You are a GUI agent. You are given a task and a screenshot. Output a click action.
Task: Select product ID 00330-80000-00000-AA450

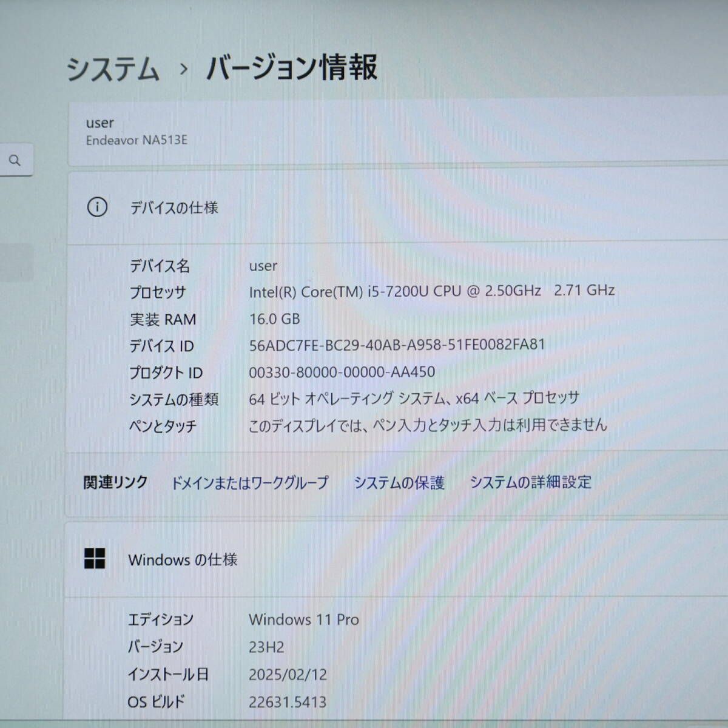(x=342, y=372)
